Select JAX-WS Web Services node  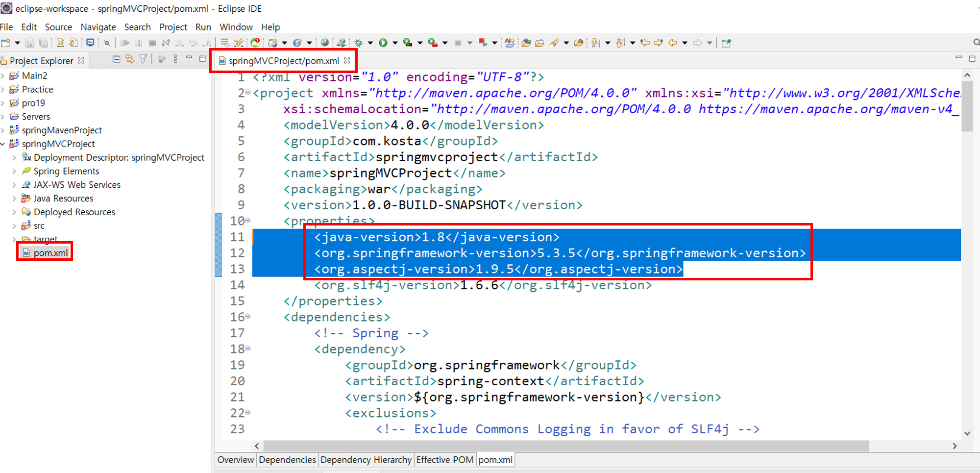pos(77,185)
